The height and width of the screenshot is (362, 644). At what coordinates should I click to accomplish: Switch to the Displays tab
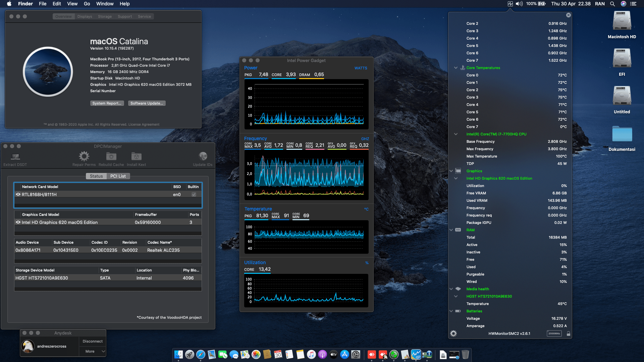85,16
